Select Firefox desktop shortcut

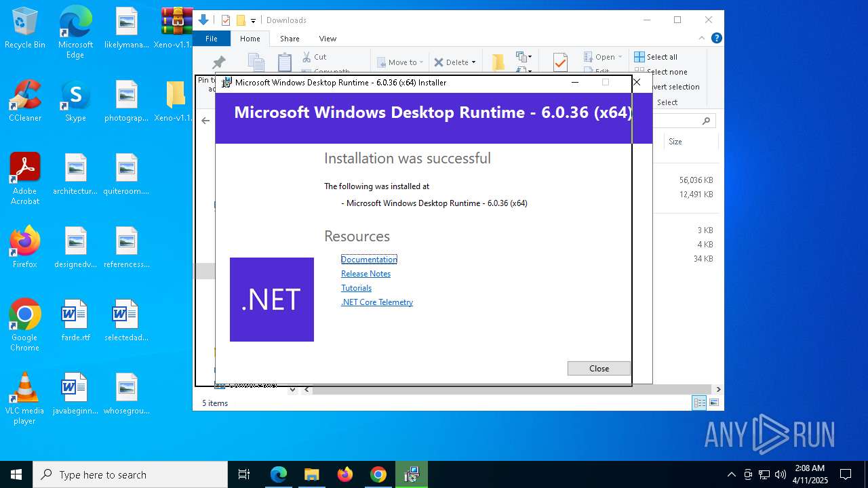[x=25, y=248]
